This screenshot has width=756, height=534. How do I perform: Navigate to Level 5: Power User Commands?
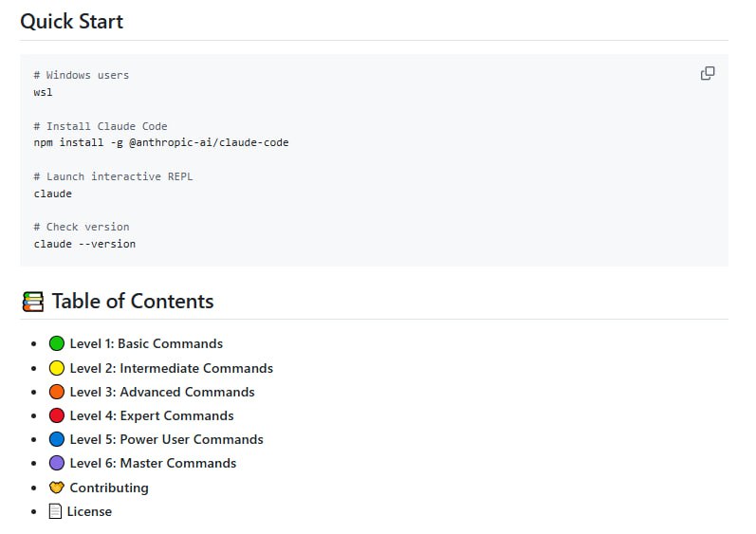(166, 439)
